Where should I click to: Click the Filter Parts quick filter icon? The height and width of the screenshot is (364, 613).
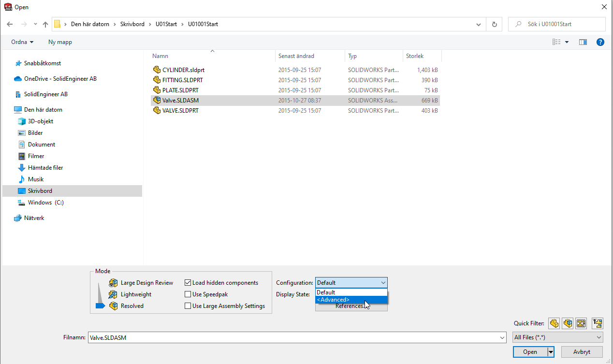554,323
